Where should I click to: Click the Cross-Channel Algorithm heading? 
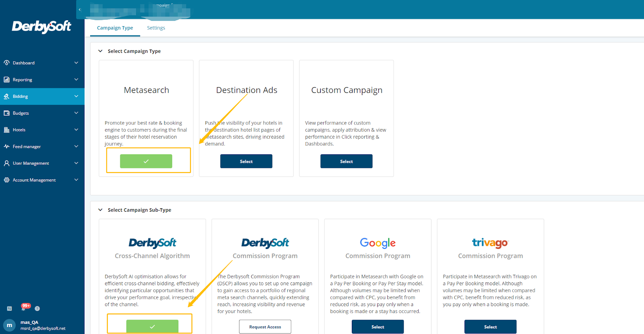(x=152, y=256)
